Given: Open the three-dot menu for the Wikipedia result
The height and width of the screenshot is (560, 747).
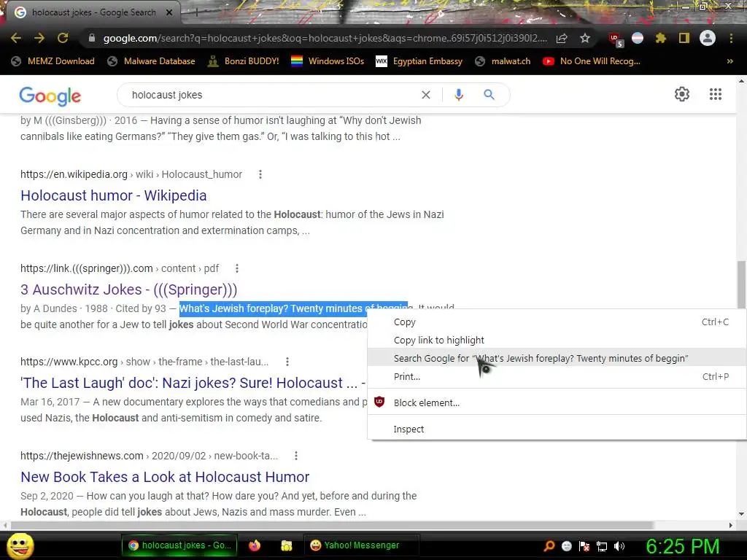Looking at the screenshot, I should 260,174.
